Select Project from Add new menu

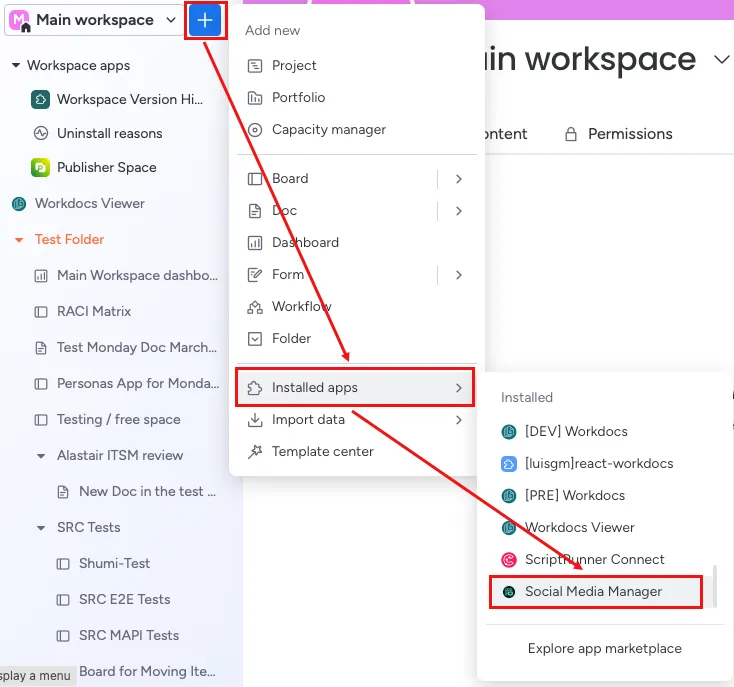click(x=357, y=66)
